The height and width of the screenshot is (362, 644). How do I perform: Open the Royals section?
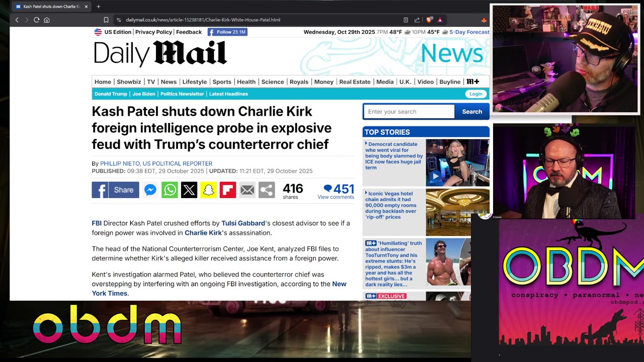tap(299, 82)
